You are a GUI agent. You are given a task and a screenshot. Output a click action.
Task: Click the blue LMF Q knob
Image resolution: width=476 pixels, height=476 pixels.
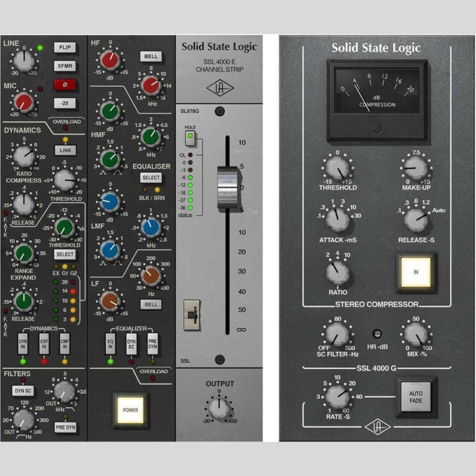tap(110, 250)
